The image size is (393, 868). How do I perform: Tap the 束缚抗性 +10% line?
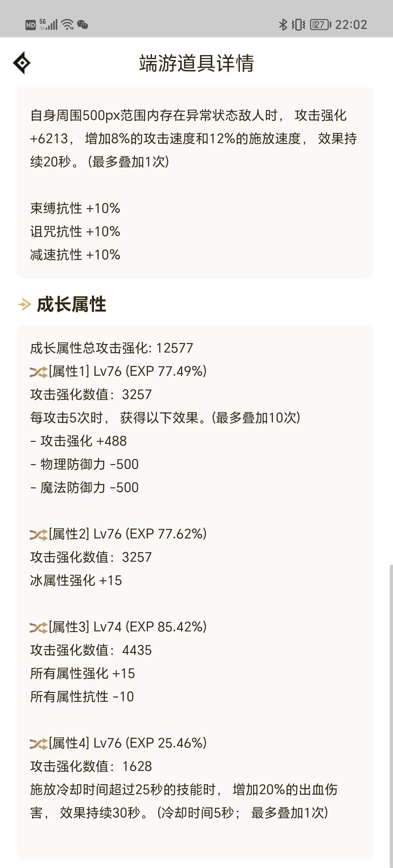pos(75,208)
